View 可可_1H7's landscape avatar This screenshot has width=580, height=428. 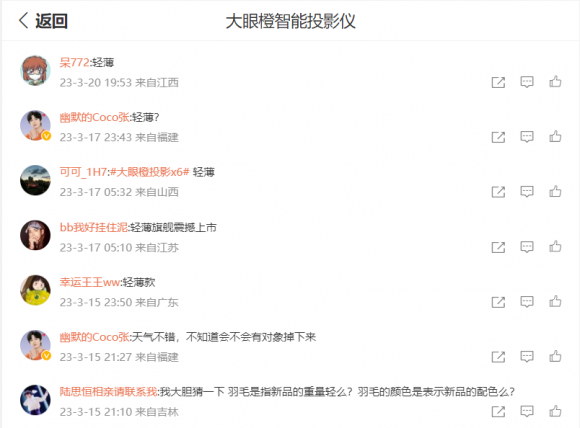click(x=35, y=180)
